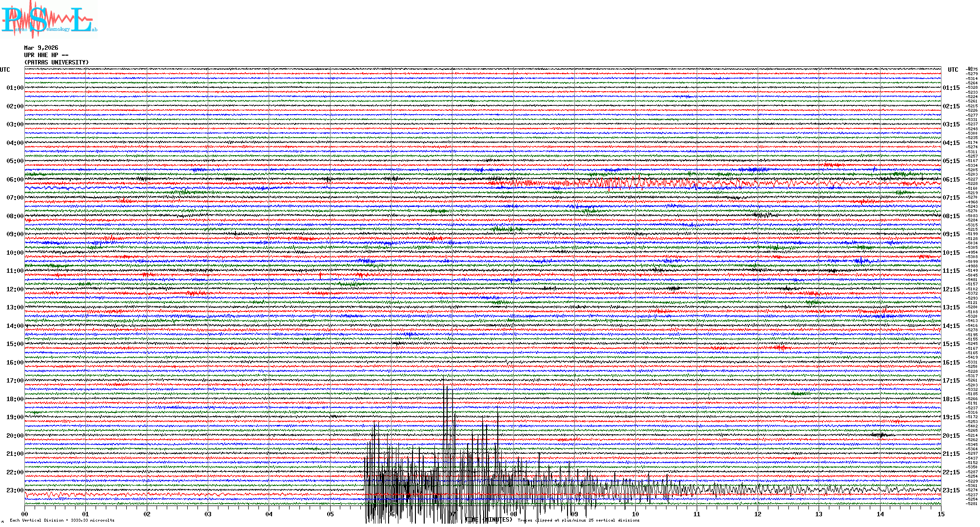Click the '(PATRAS UNIVERSITY)' header text
The height and width of the screenshot is (527, 980).
point(57,62)
